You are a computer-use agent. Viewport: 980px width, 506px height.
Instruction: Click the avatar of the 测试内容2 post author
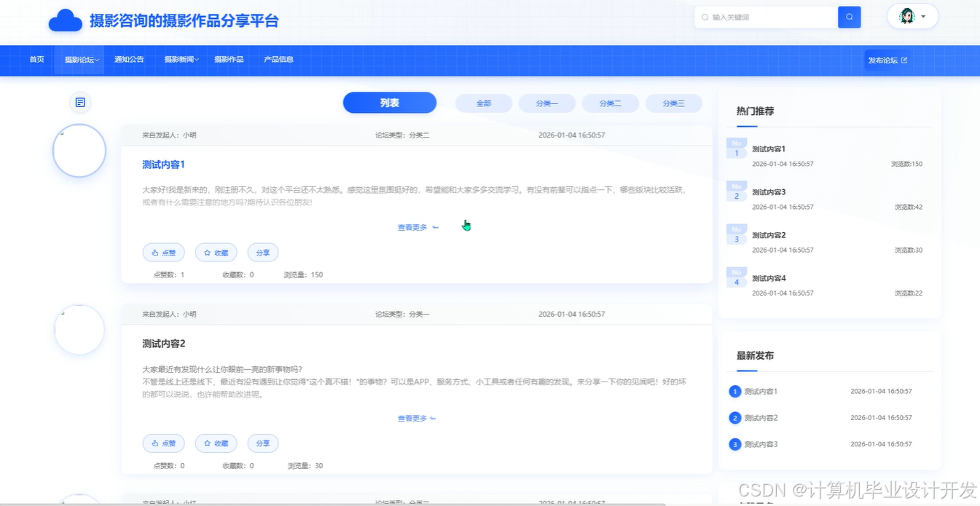click(79, 330)
